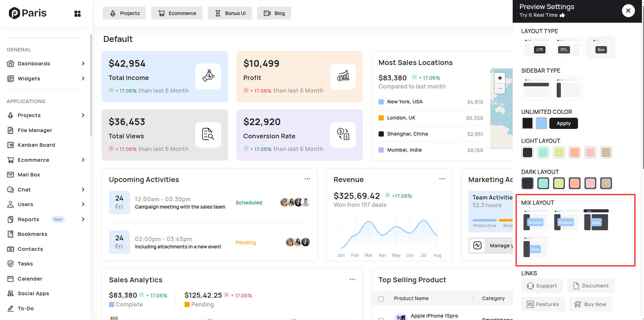Check the Product Name header checkbox
The image size is (644, 320).
coord(381,299)
